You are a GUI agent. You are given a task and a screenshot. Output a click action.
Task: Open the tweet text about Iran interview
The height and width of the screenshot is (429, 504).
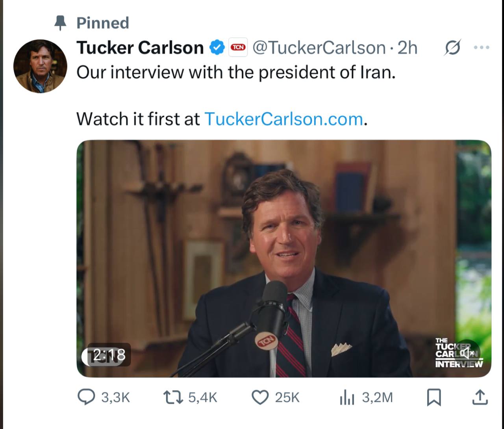click(x=236, y=72)
